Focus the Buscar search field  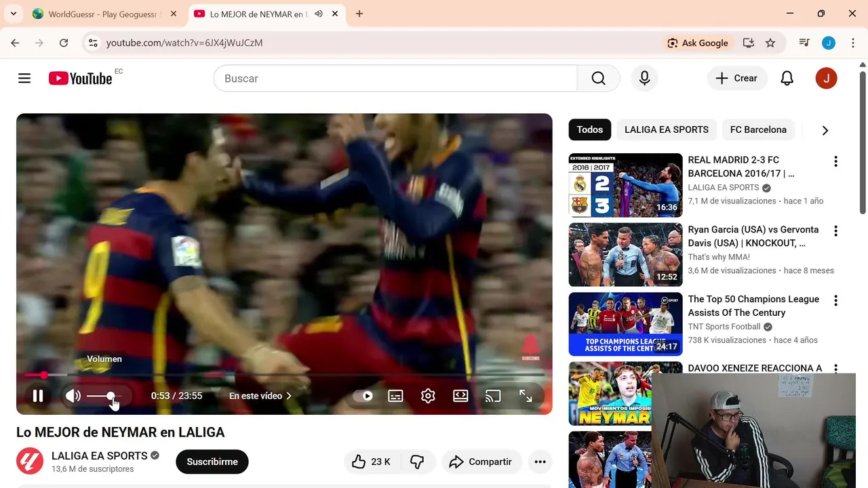395,79
